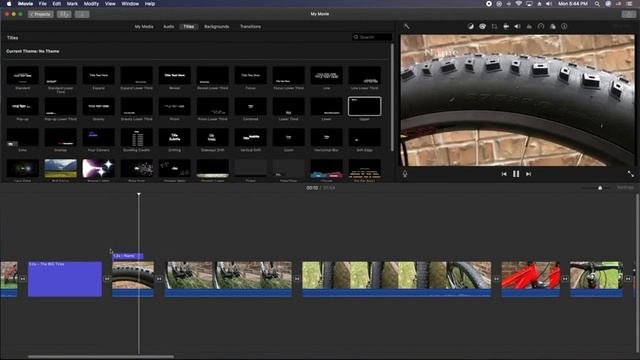Select the tire close-up clip in timeline
Viewport: 640px width, 360px height.
(x=133, y=279)
